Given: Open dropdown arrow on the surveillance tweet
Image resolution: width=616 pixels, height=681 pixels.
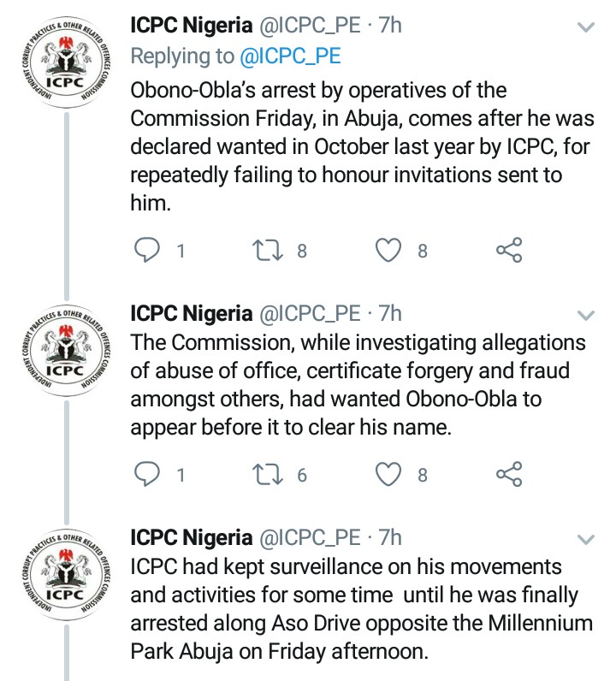Looking at the screenshot, I should (585, 539).
